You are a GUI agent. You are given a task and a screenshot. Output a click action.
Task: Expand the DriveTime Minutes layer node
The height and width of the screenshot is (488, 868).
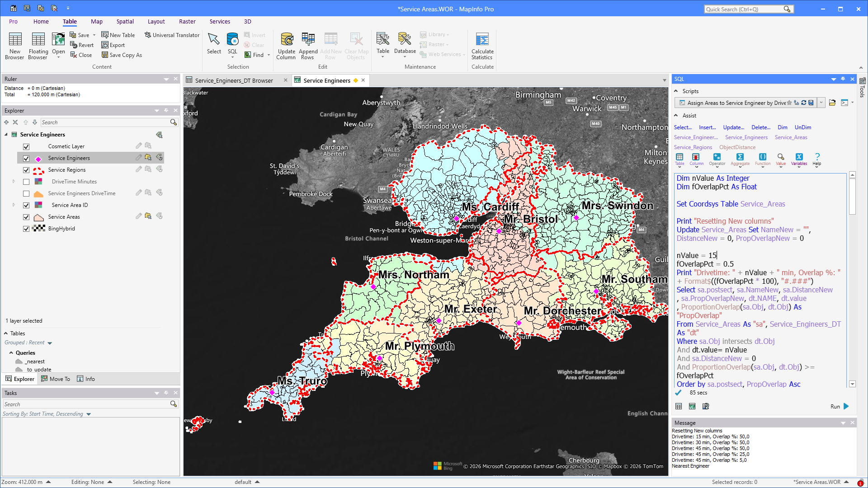coord(14,182)
